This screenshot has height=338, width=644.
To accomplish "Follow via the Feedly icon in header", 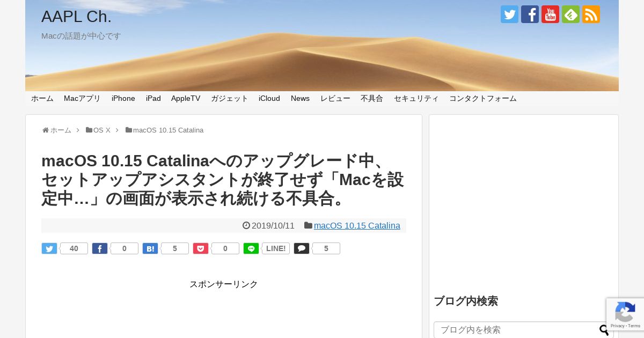I will 570,14.
